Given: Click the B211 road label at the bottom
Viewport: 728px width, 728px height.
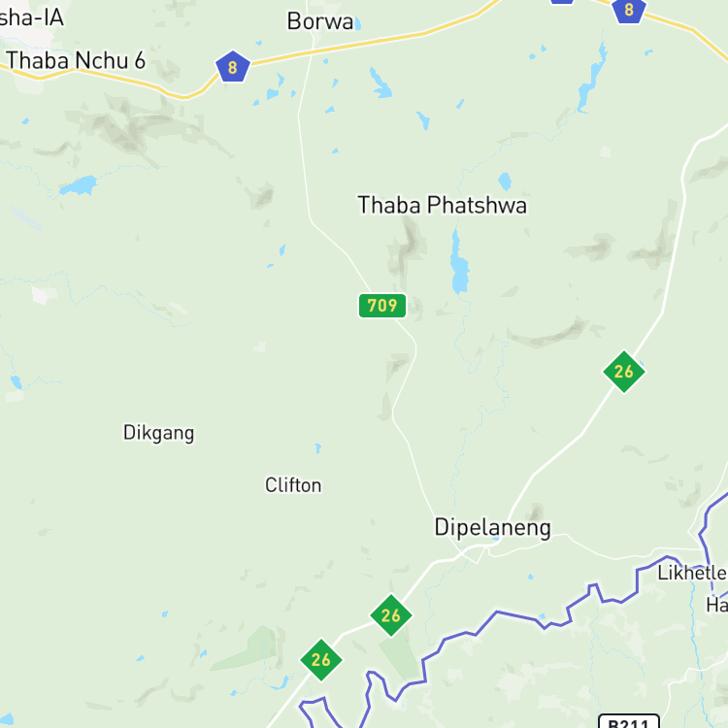Looking at the screenshot, I should [x=629, y=721].
